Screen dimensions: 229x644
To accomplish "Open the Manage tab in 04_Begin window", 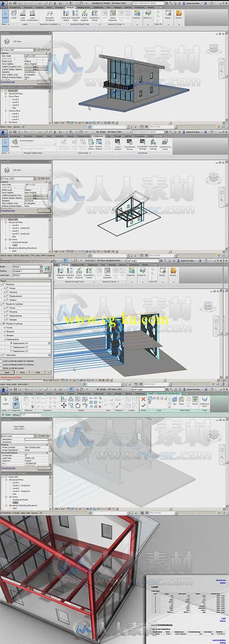I will click(x=117, y=136).
